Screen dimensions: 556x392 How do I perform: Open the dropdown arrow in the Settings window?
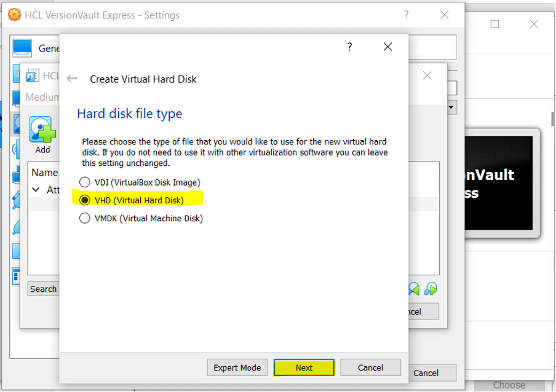click(x=451, y=107)
